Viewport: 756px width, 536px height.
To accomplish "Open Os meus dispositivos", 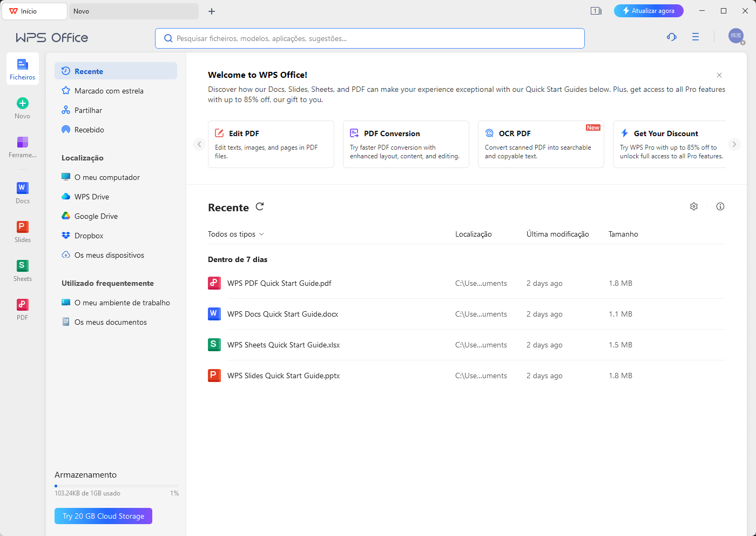I will [116, 255].
